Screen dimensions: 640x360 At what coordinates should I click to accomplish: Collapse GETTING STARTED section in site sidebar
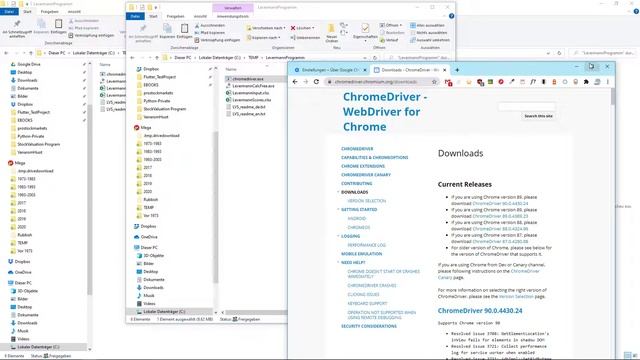pos(338,209)
